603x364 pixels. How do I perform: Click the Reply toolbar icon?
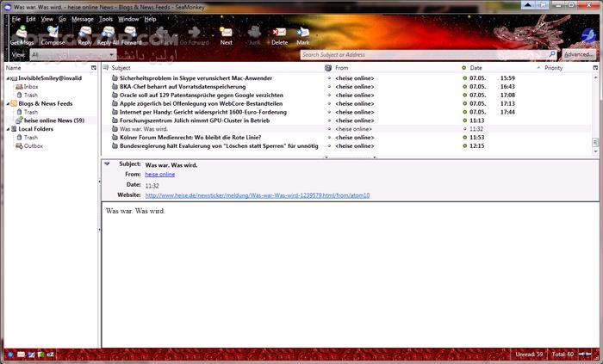tap(84, 34)
